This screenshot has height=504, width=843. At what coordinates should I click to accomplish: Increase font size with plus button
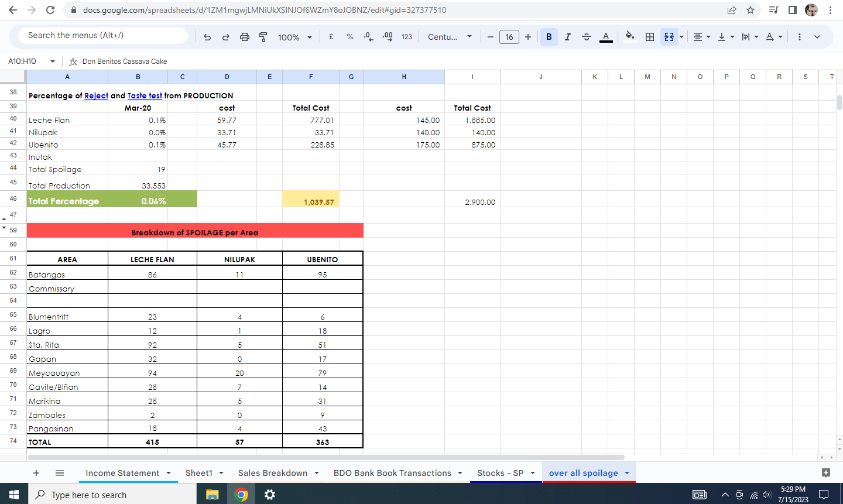point(528,37)
